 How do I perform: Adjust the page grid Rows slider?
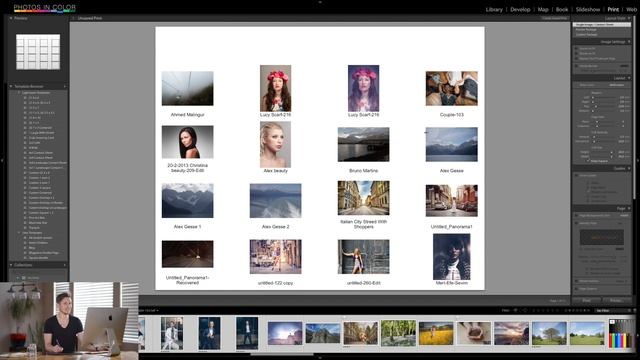597,122
